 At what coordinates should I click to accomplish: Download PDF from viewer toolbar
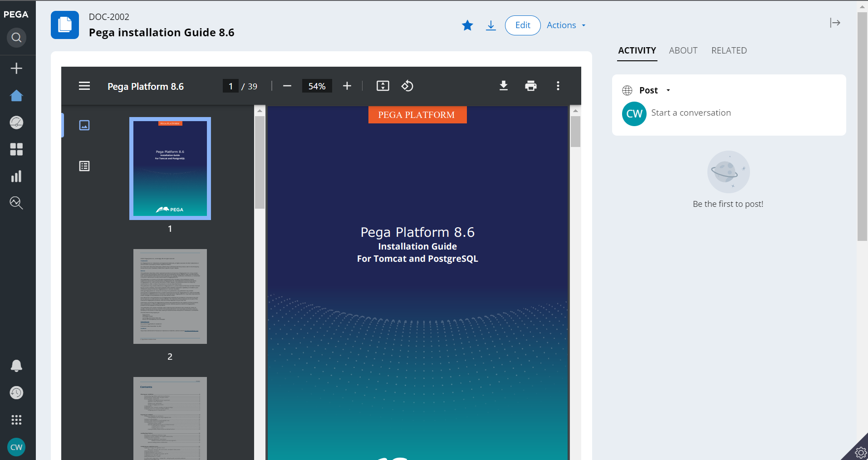click(504, 86)
